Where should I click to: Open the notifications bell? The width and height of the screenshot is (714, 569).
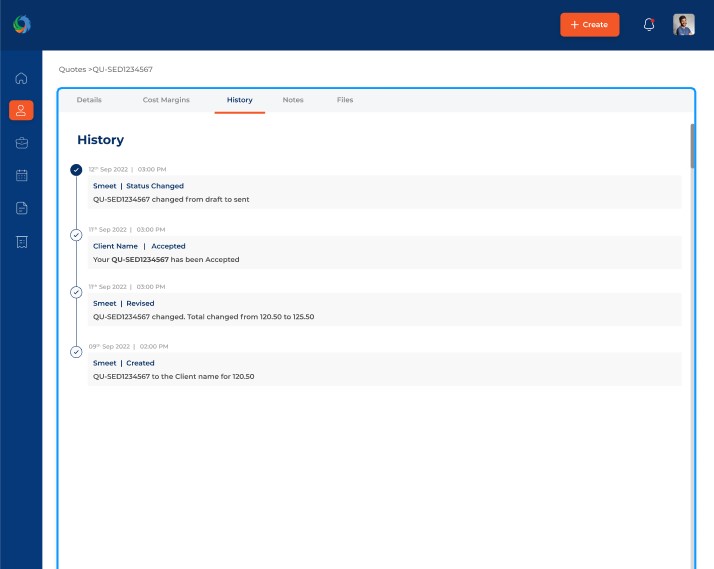[649, 25]
